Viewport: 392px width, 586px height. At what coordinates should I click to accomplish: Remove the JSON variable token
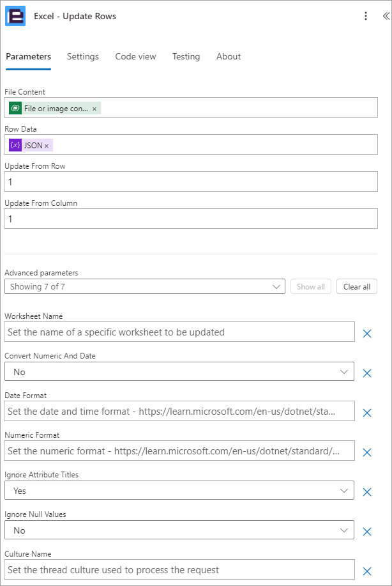[47, 146]
